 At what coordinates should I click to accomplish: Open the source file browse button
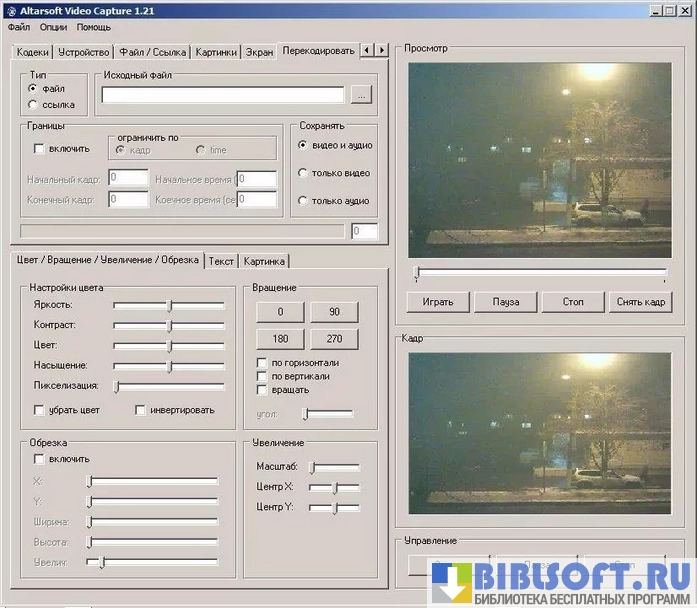click(361, 95)
